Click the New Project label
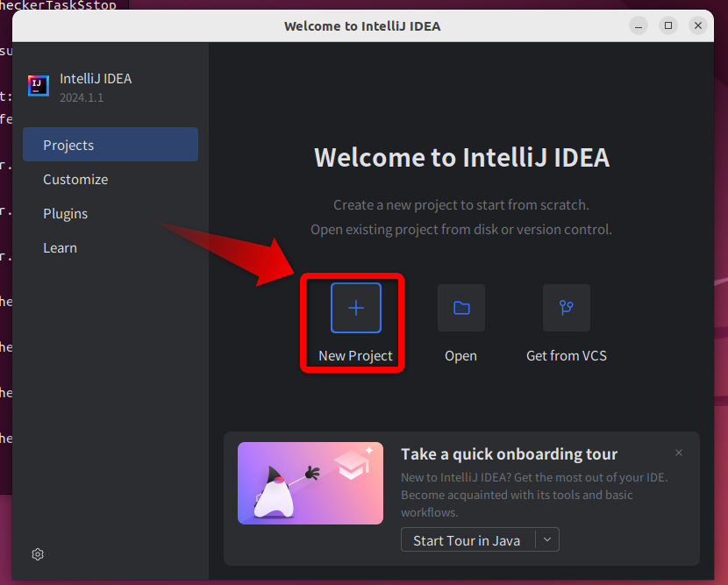 click(x=355, y=355)
